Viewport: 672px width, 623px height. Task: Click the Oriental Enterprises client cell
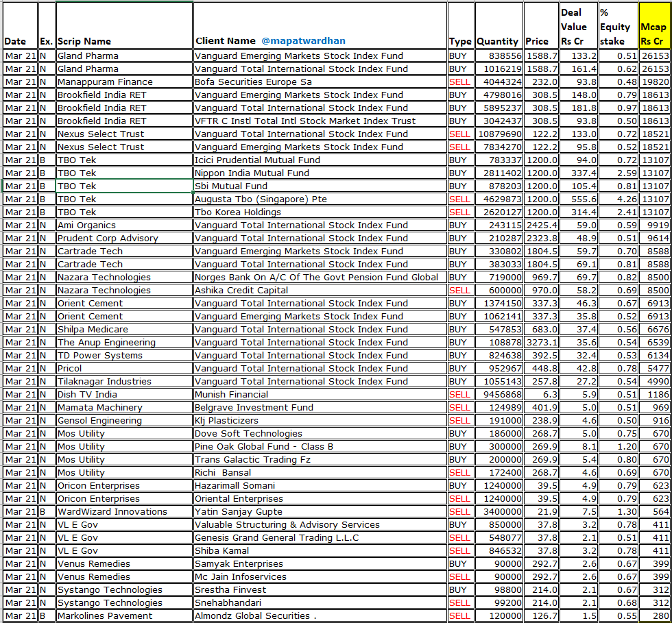click(320, 498)
